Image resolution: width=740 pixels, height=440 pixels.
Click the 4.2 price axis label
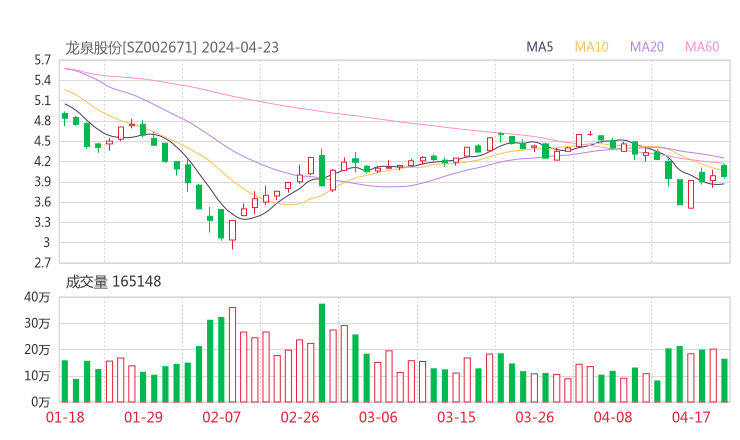click(x=42, y=162)
